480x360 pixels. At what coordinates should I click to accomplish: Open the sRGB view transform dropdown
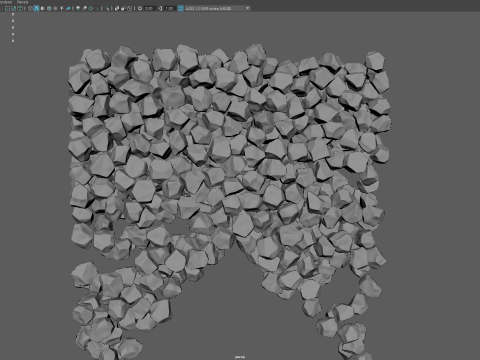pos(217,8)
